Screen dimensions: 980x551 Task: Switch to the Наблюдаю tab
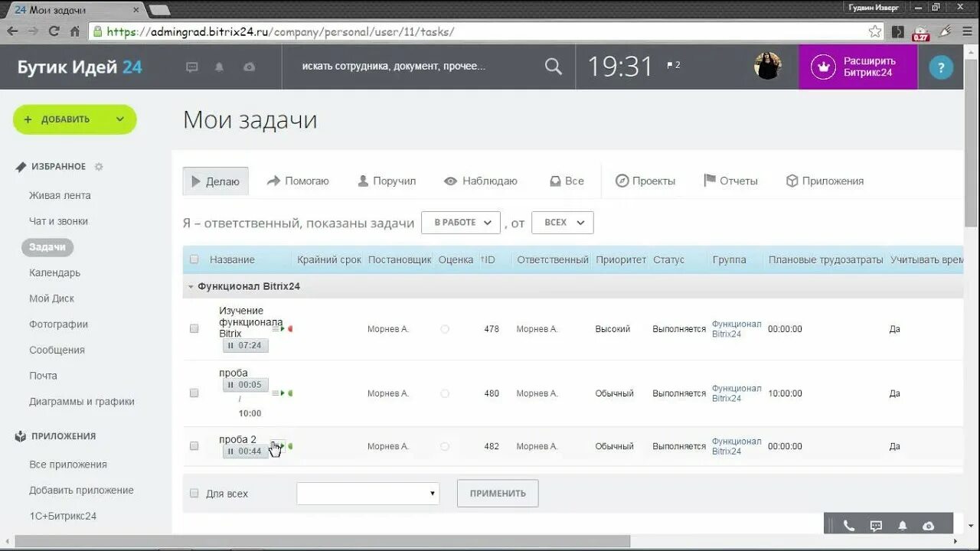pyautogui.click(x=481, y=181)
